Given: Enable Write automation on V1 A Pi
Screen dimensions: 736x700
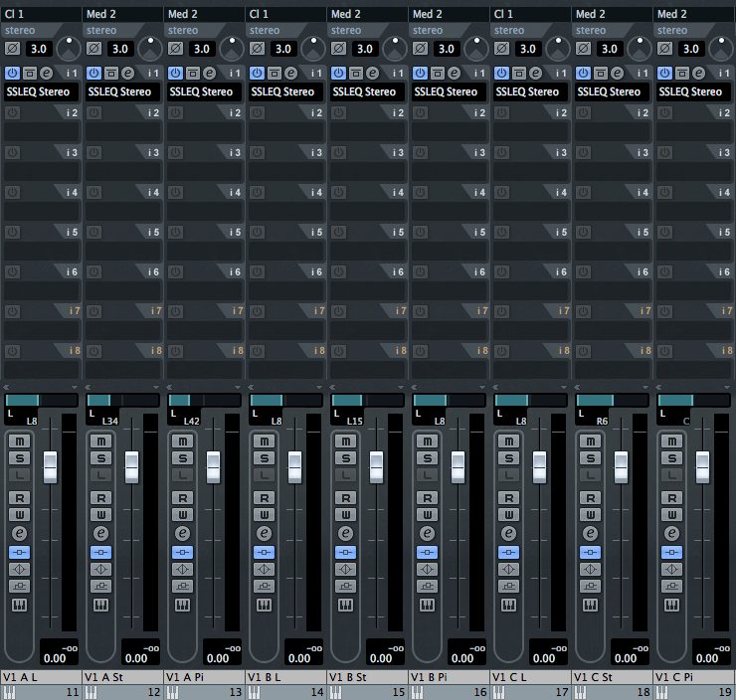Looking at the screenshot, I should click(x=182, y=514).
